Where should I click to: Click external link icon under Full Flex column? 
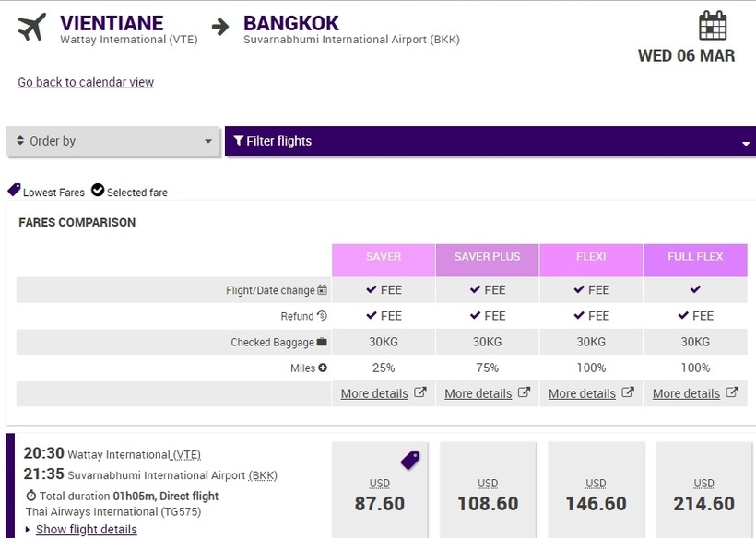click(x=732, y=393)
